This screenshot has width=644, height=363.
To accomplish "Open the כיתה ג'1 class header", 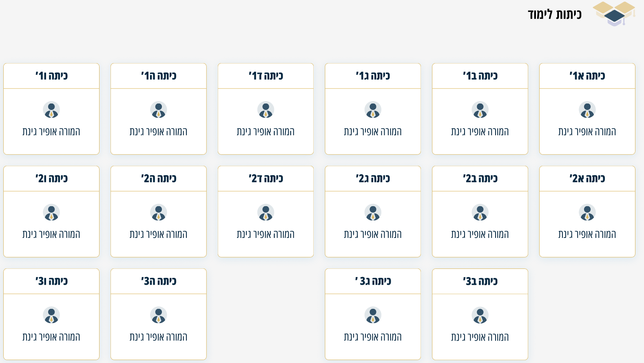I will [373, 76].
